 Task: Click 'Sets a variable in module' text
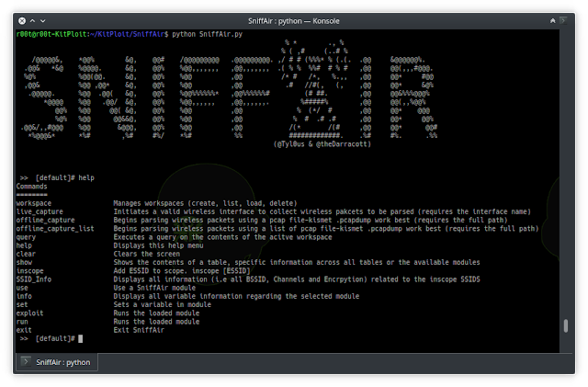163,305
